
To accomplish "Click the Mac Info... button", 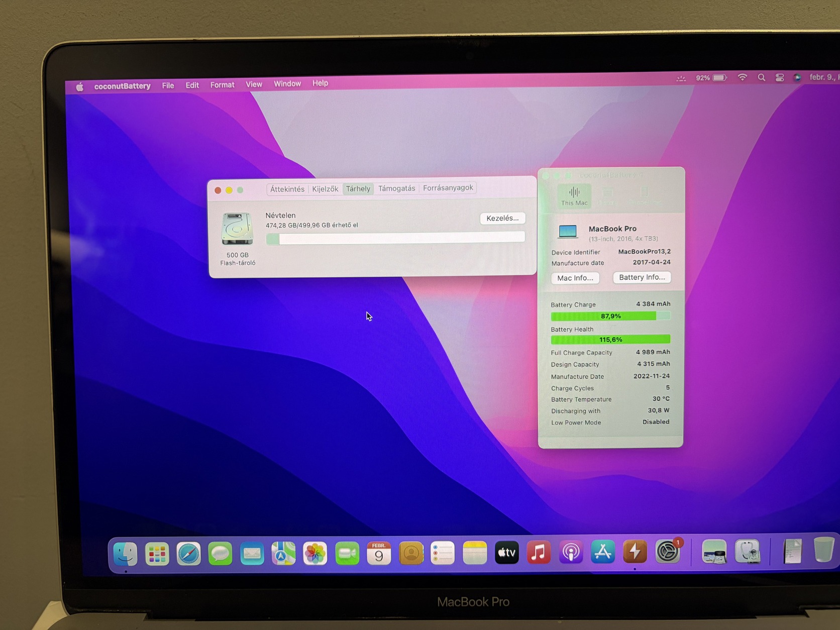I will (575, 278).
